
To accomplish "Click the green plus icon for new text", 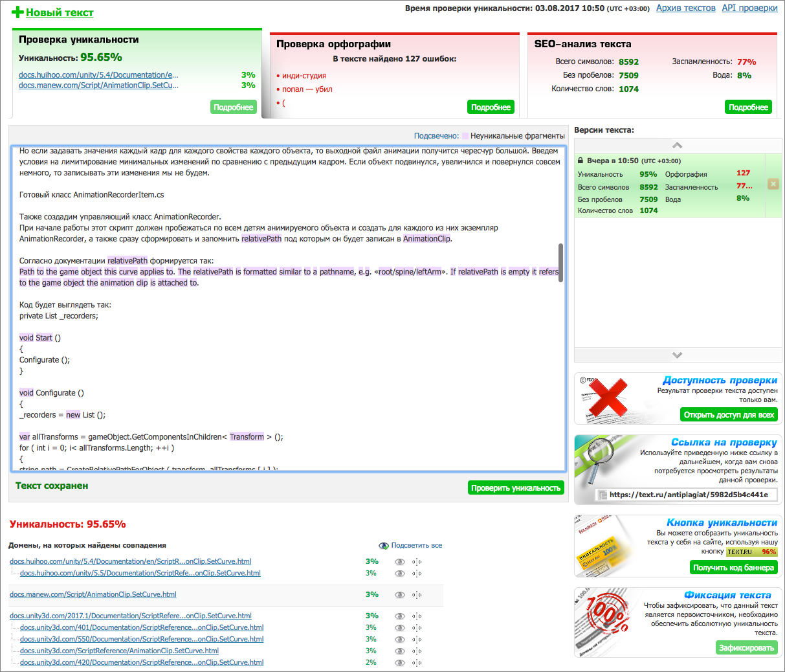I will point(18,12).
